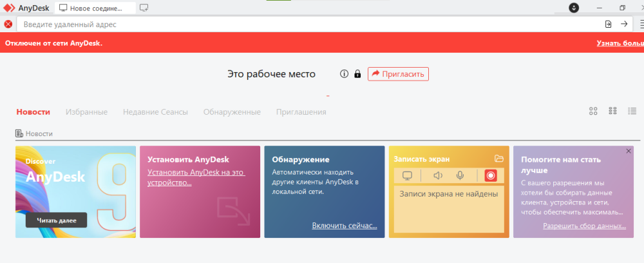Click the padlock access icon
Image resolution: width=644 pixels, height=263 pixels.
[357, 74]
